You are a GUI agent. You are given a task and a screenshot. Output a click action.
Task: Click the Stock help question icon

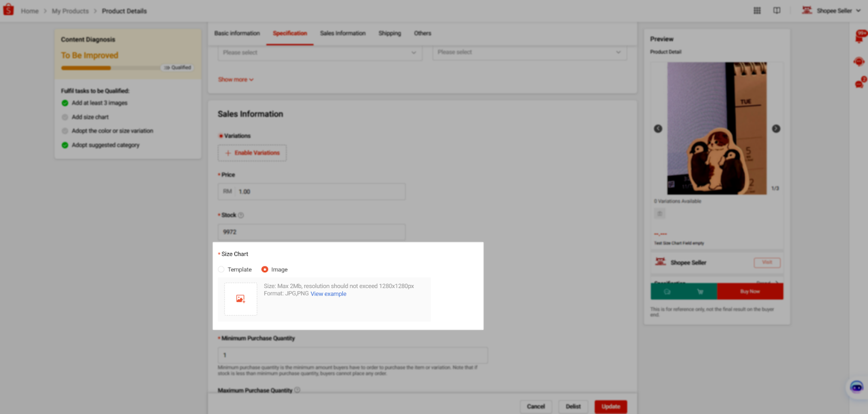coord(241,215)
